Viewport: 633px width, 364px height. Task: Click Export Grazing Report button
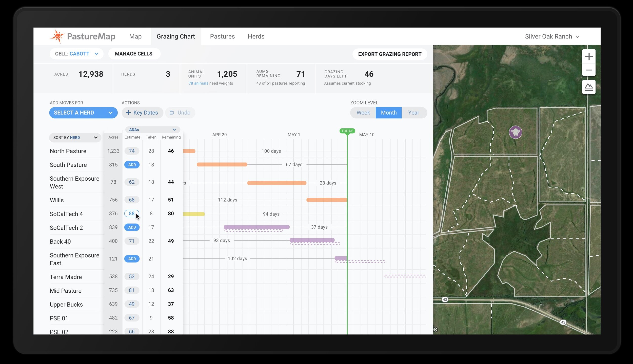click(390, 54)
